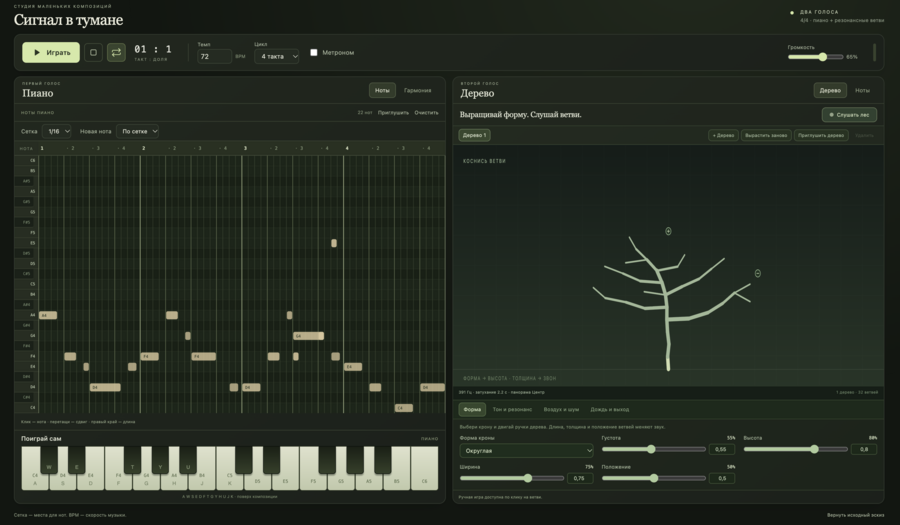Open the Цикл dropdown showing 4 такта

click(x=277, y=56)
